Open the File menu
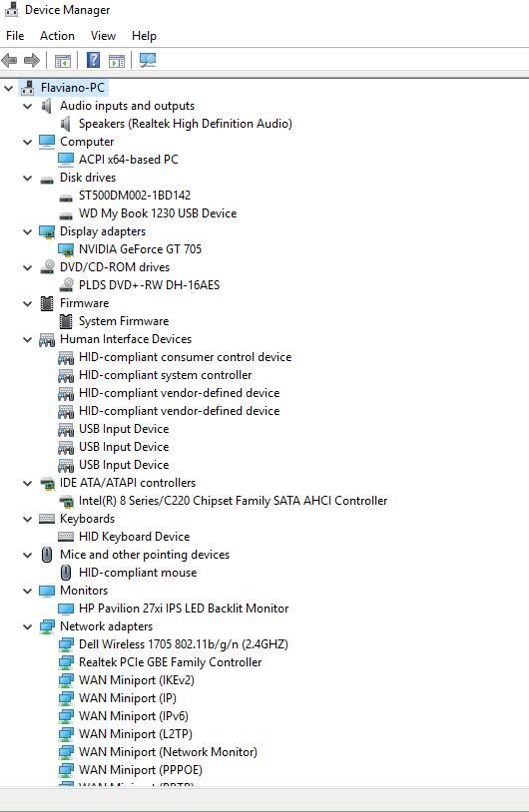529x812 pixels. [x=15, y=36]
